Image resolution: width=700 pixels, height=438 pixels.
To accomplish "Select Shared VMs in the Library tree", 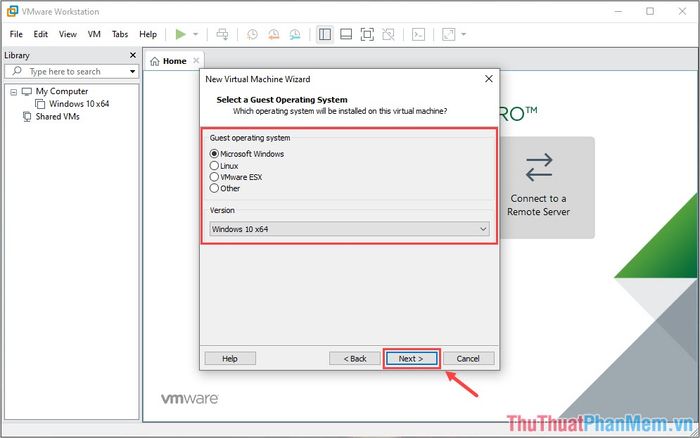I will 57,117.
